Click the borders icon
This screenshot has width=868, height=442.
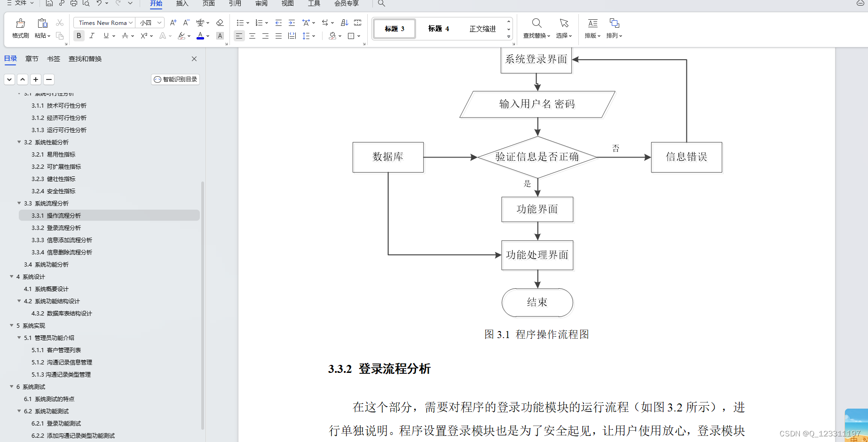pos(351,36)
